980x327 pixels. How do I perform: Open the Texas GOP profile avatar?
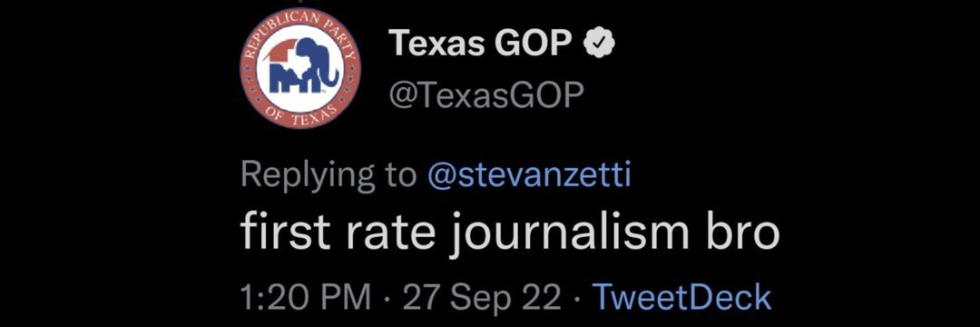pyautogui.click(x=300, y=69)
